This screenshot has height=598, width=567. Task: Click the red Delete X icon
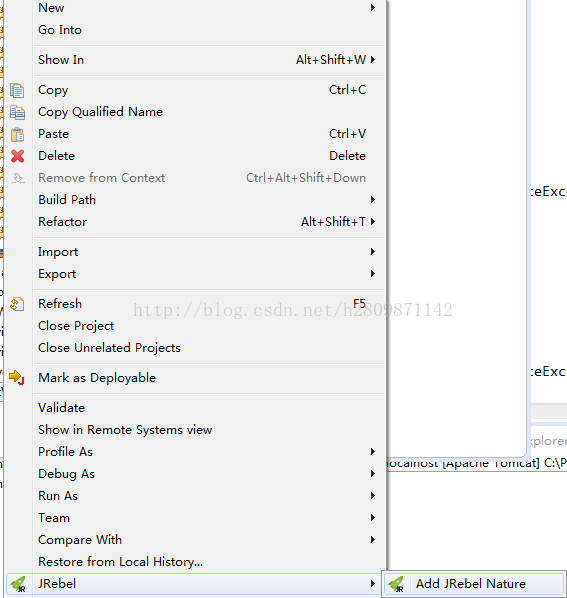click(18, 156)
